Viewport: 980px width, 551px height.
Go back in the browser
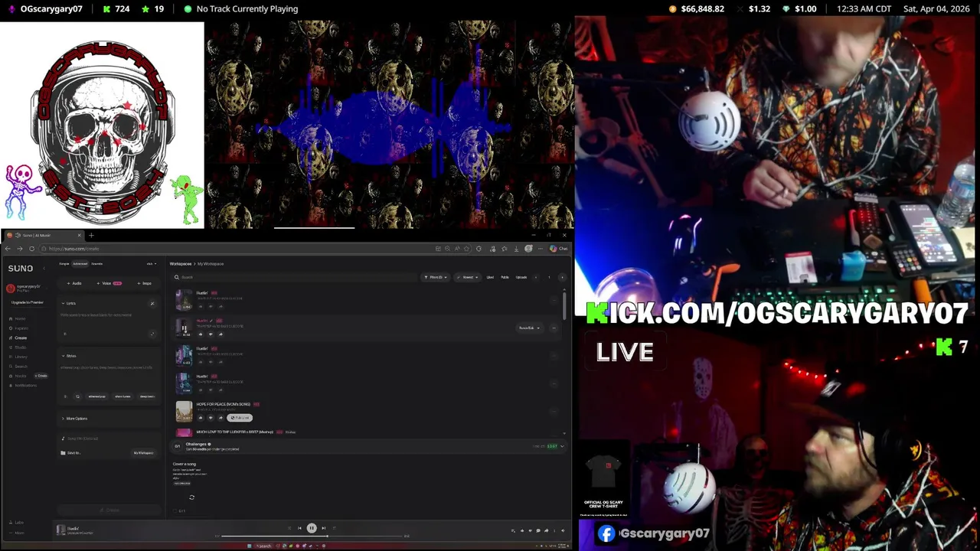(8, 249)
